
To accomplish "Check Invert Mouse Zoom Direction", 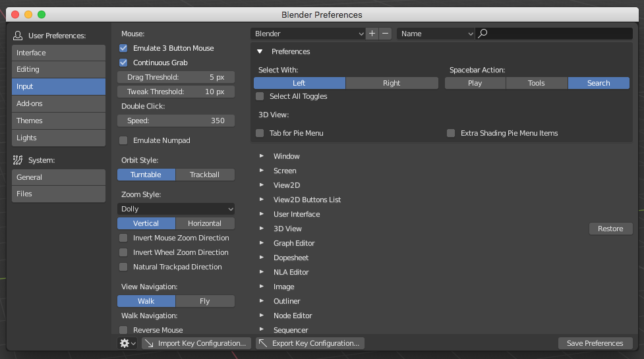I will click(x=123, y=238).
